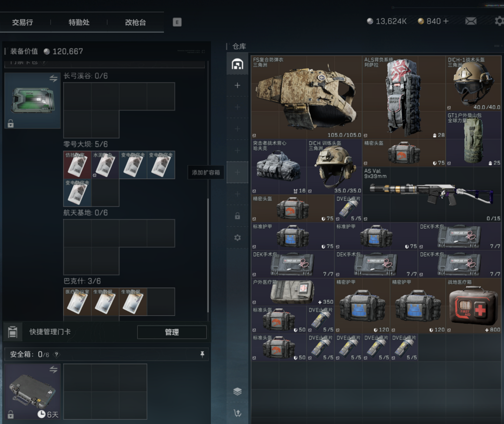Click the warehouse sidebar gear icon
This screenshot has height=424, width=504.
(x=237, y=237)
